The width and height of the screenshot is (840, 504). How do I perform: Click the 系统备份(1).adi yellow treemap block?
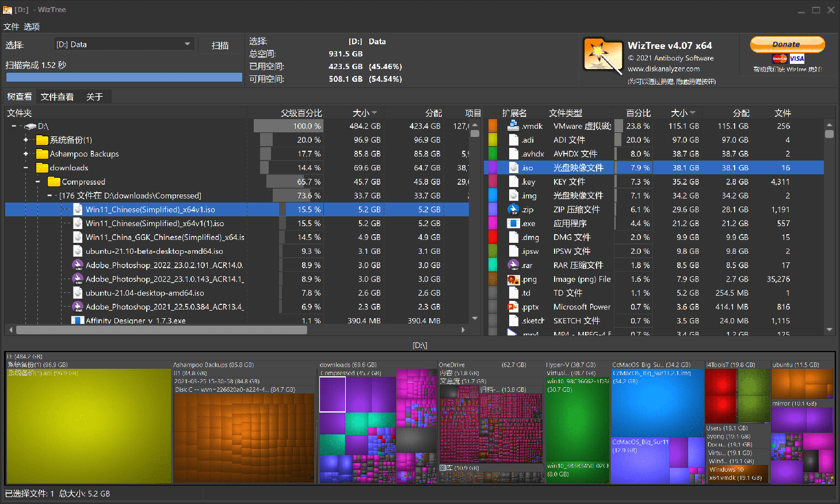[x=88, y=426]
